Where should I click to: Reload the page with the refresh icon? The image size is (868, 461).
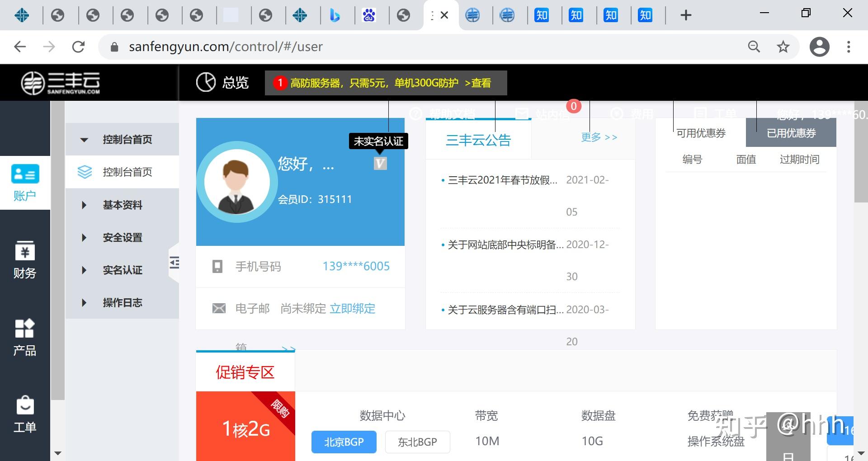[78, 47]
